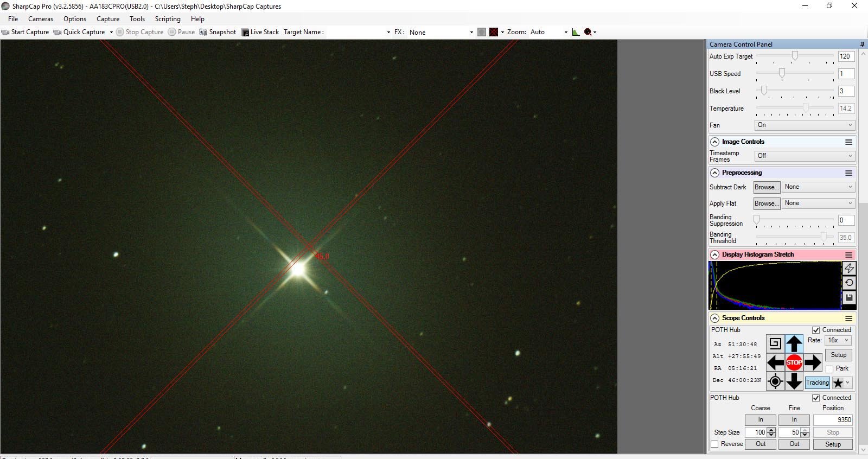Click the Pause toolbar button
Viewport: 868px width, 459px height.
[181, 32]
